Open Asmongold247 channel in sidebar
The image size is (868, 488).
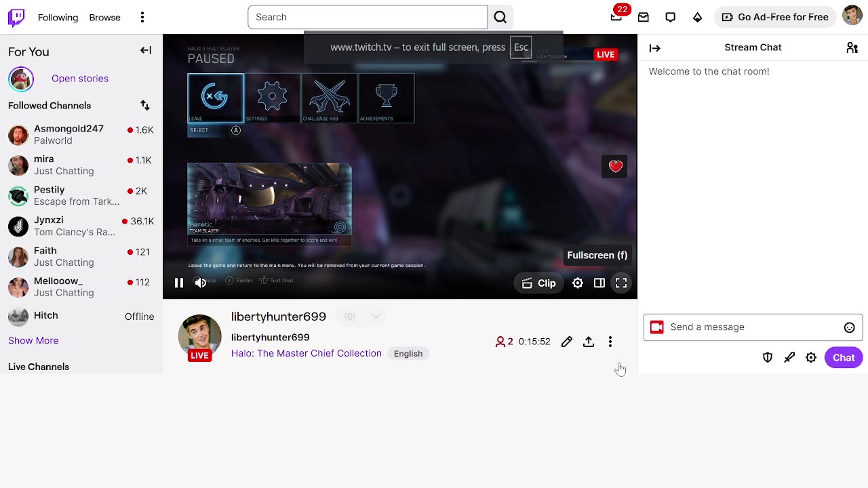[x=81, y=134]
